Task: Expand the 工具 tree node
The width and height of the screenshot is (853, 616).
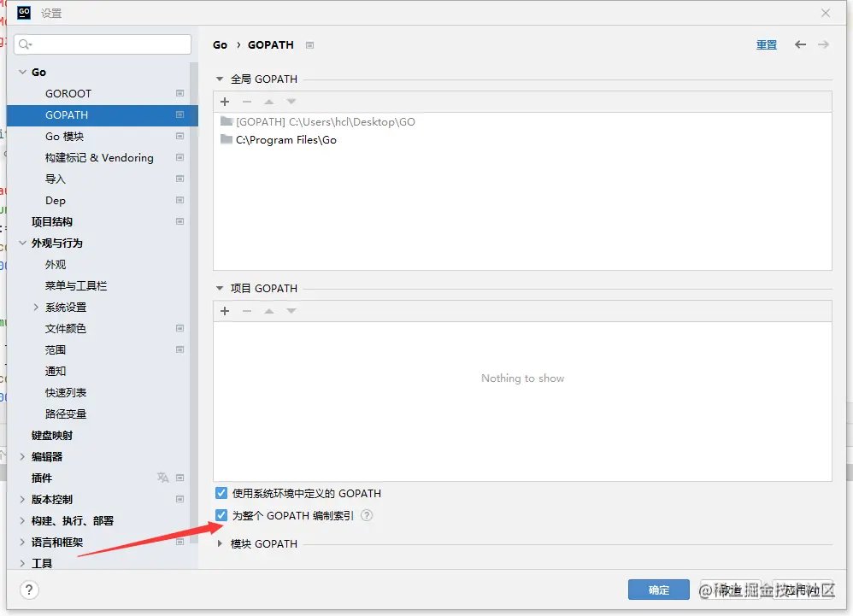Action: [22, 563]
